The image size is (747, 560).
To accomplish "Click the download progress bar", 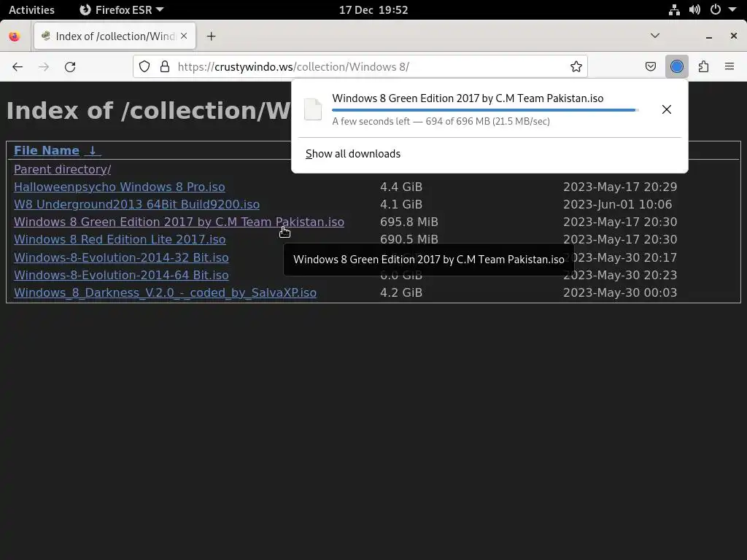I will click(x=485, y=110).
